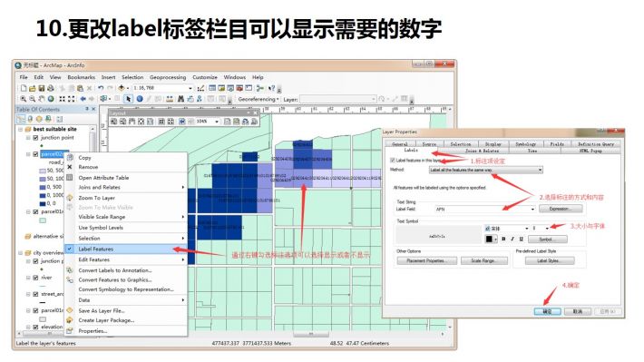Viewport: 644px width, 362px height.
Task: Activate the Select Elements arrow tool
Action: [129, 99]
